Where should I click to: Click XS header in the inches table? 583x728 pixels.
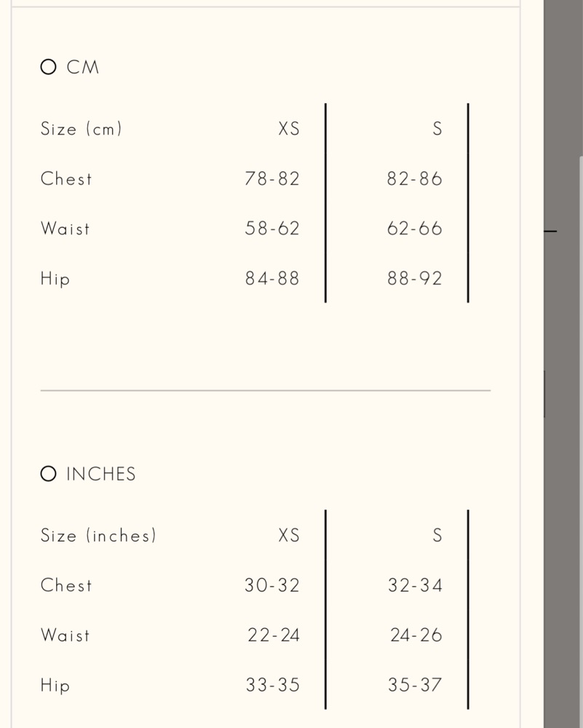(289, 535)
